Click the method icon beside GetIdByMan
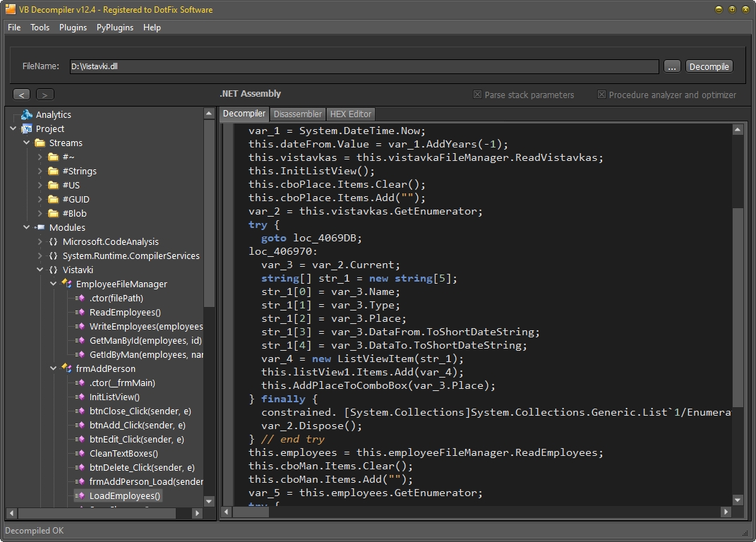 tap(80, 354)
